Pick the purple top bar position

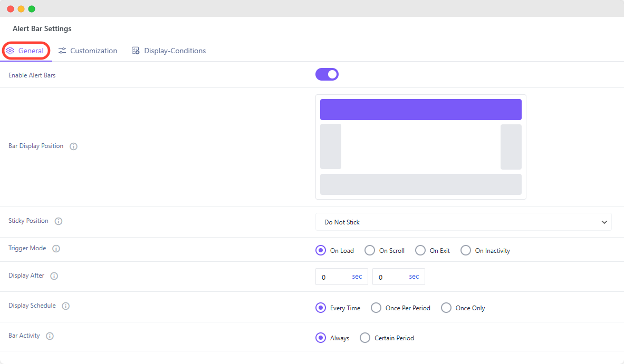[x=420, y=110]
